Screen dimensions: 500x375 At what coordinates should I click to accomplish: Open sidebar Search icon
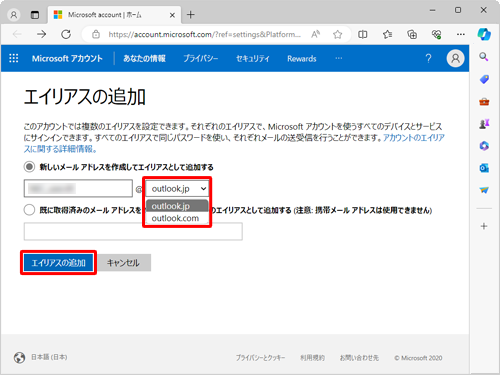(484, 57)
